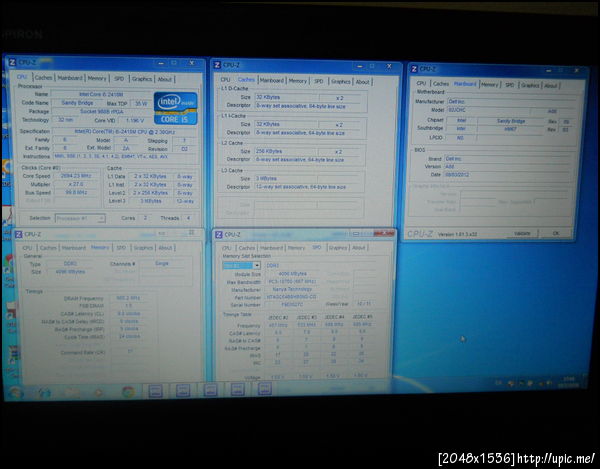The width and height of the screenshot is (600, 469).
Task: Click the CPU-Z title icon in the CPU window
Action: (x=12, y=62)
